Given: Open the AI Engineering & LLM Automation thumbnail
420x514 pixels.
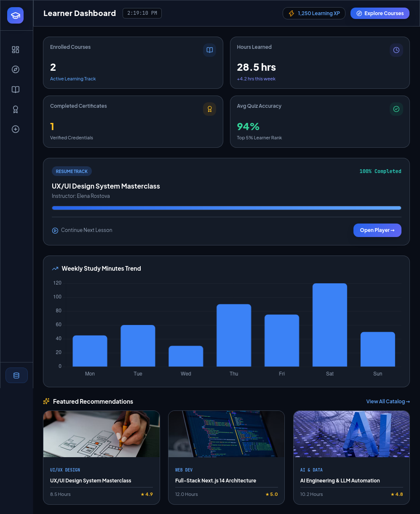Looking at the screenshot, I should click(352, 434).
